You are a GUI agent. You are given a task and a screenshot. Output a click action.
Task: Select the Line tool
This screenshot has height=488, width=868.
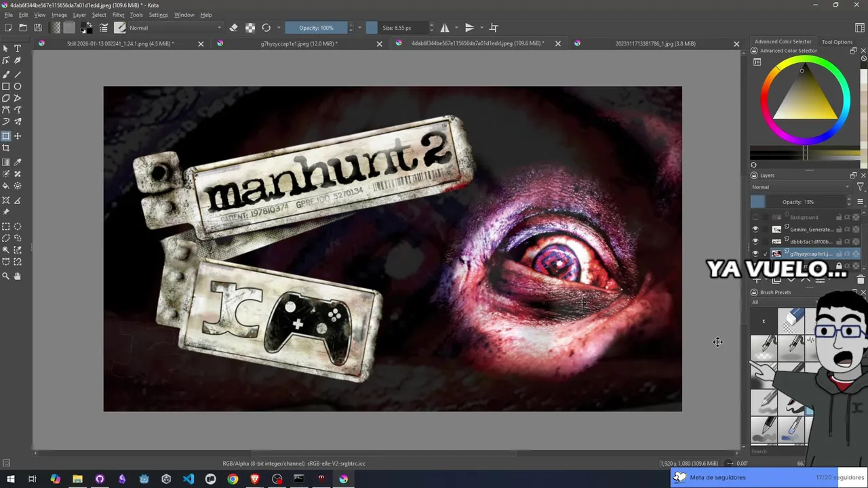tap(18, 75)
